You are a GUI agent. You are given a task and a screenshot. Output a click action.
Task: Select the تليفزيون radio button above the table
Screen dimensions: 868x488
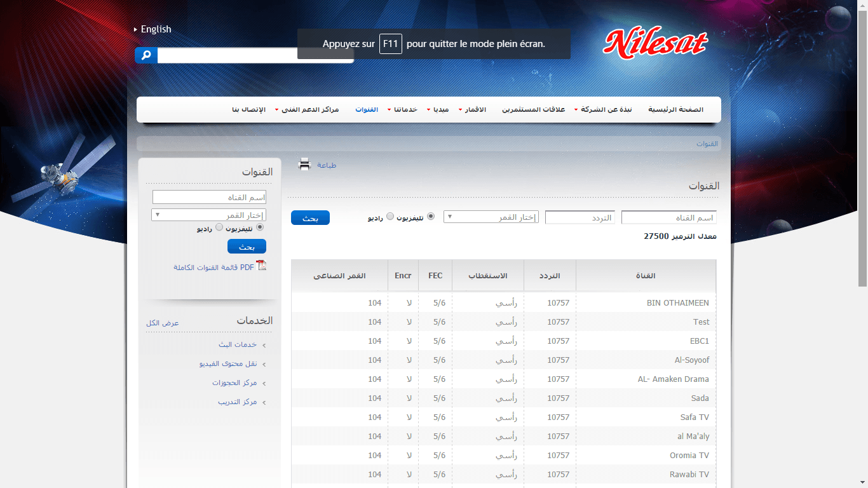[x=431, y=217]
